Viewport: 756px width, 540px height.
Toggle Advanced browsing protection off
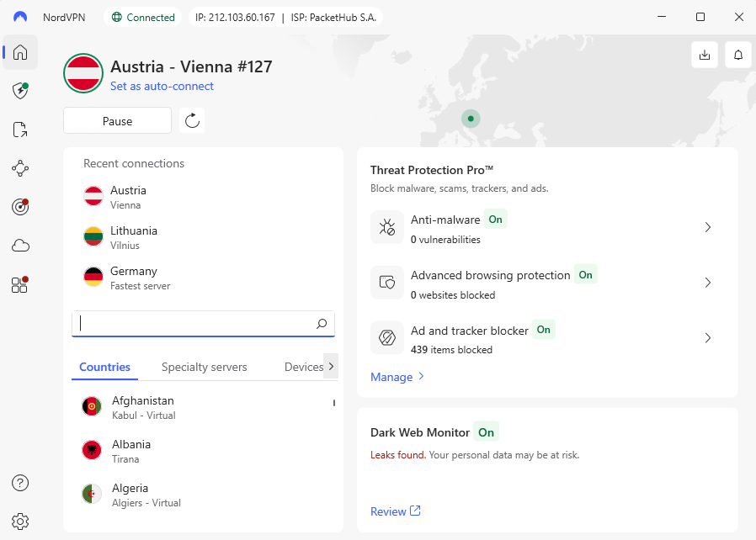point(585,274)
